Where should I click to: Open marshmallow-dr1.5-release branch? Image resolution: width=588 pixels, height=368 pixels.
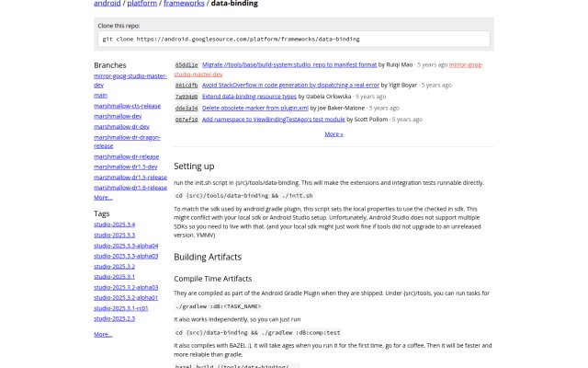click(x=130, y=178)
